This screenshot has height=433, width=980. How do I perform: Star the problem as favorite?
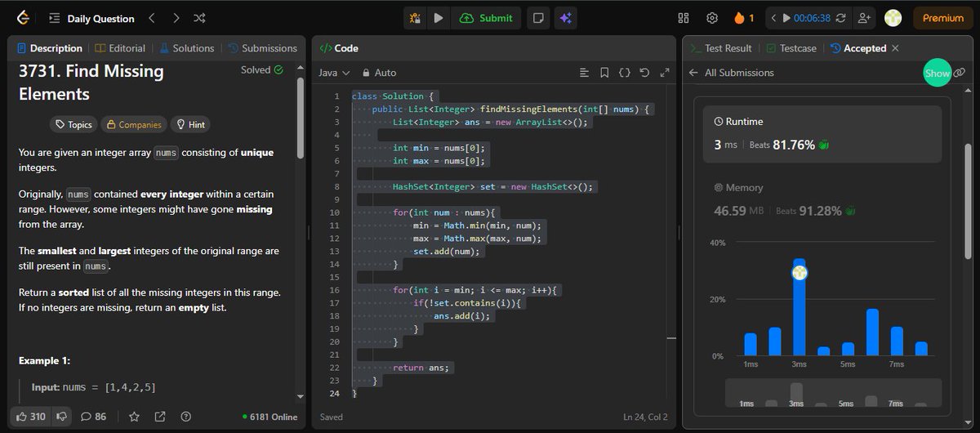[x=134, y=417]
